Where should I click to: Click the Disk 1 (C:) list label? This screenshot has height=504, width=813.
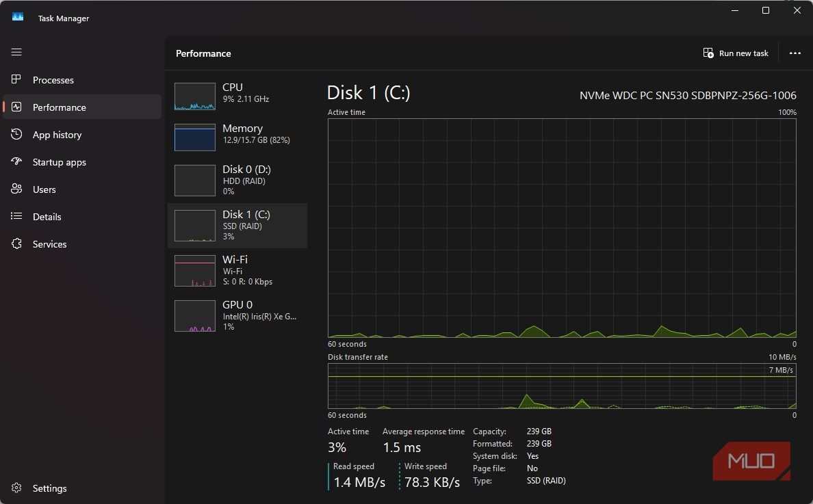246,215
